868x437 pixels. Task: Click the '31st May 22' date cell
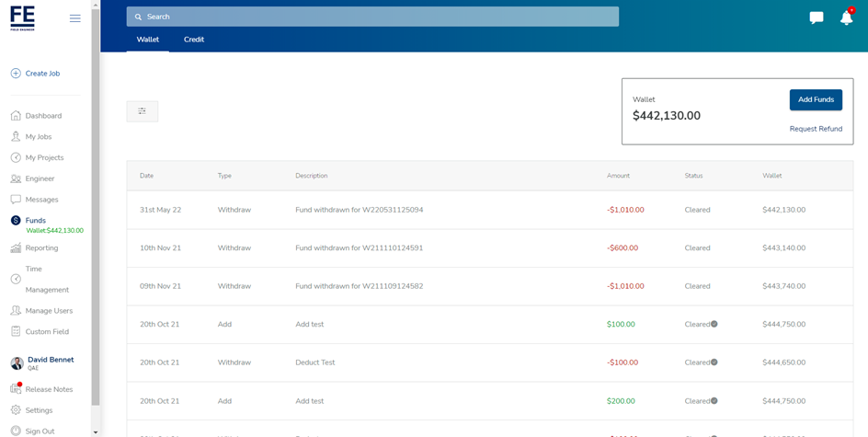[161, 210]
